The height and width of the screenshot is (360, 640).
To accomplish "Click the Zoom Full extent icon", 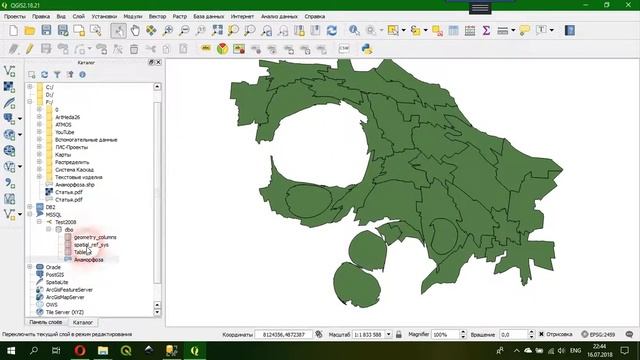I will 217,31.
